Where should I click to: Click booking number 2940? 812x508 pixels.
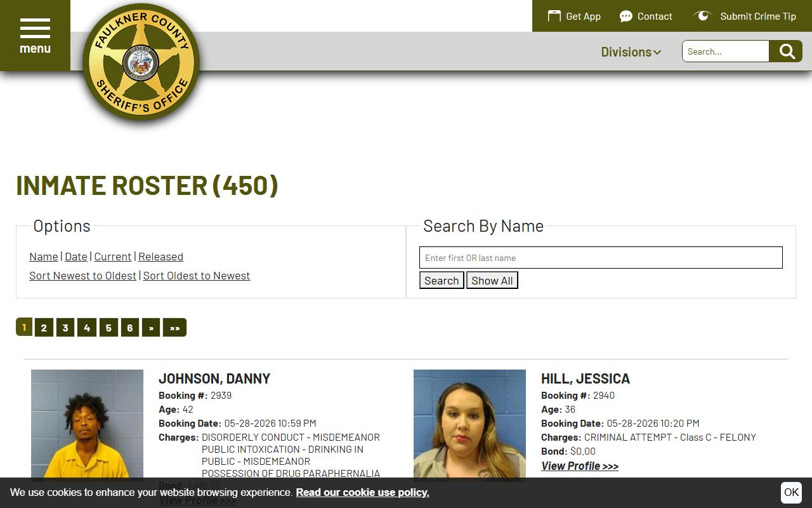coord(604,395)
